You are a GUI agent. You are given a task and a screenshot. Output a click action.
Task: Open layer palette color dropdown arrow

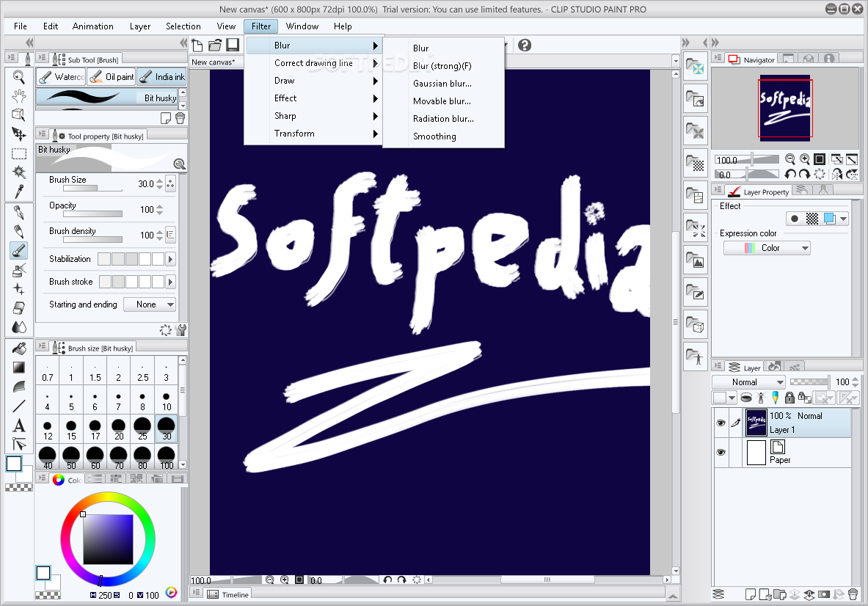[x=732, y=398]
